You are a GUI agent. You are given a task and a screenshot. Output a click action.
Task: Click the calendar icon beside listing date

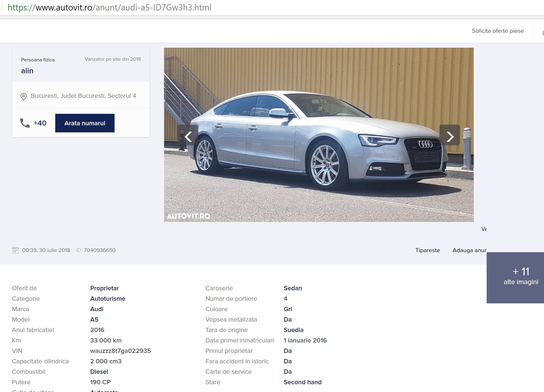(15, 250)
